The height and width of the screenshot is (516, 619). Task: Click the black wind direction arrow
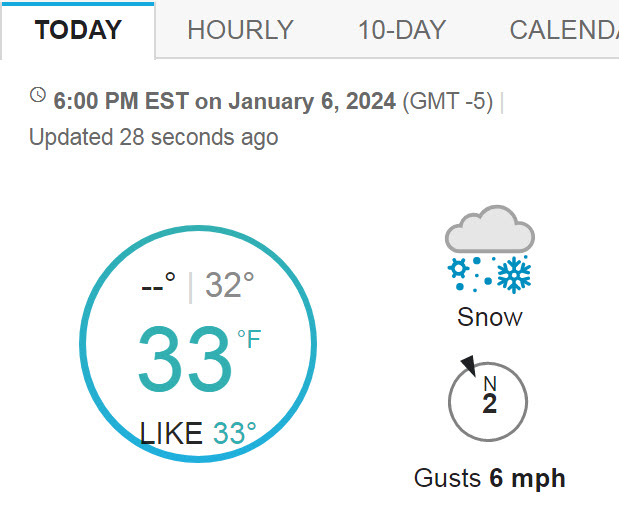[469, 365]
